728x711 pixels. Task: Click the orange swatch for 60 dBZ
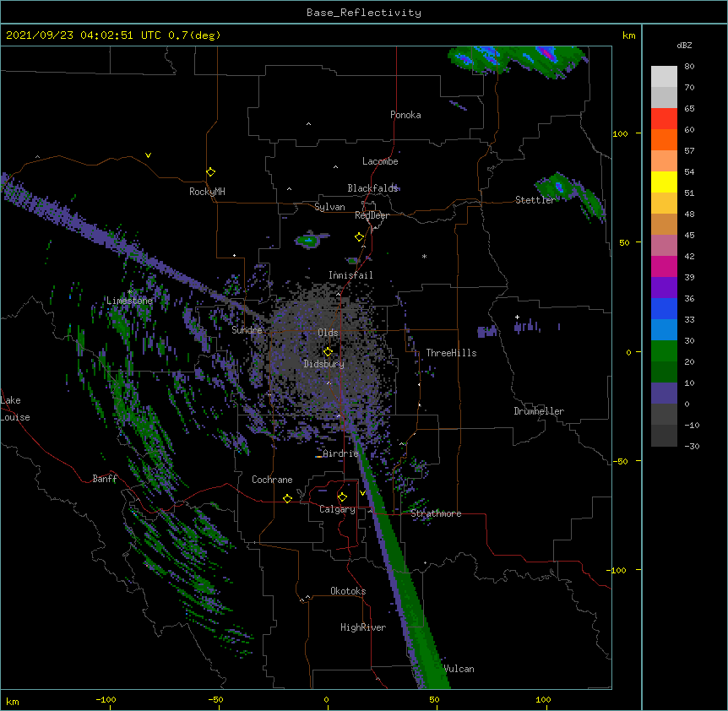[664, 139]
